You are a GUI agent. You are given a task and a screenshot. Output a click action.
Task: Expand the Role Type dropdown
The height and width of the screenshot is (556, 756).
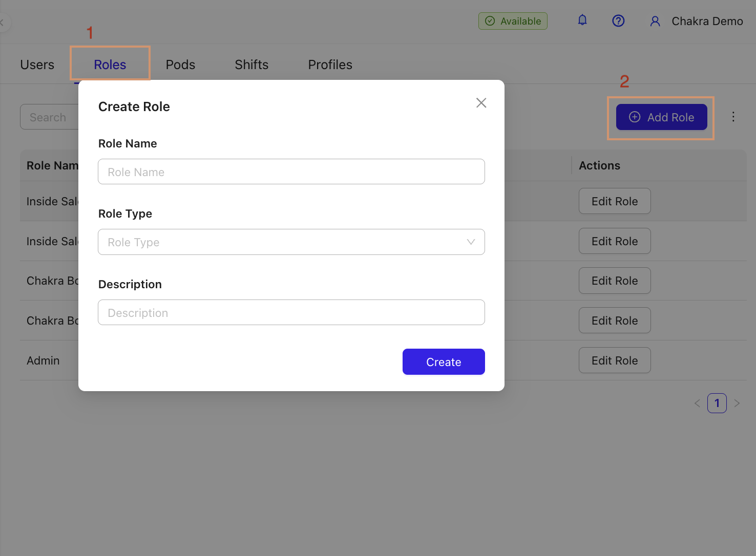point(287,242)
